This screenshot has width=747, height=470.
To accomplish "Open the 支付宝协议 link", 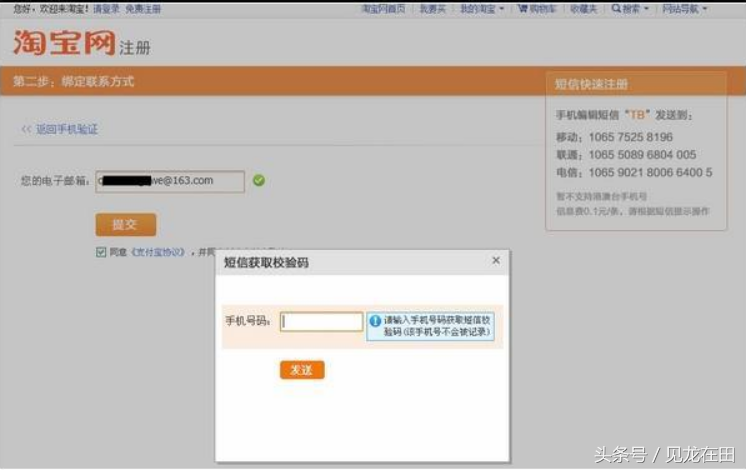I will [x=158, y=252].
